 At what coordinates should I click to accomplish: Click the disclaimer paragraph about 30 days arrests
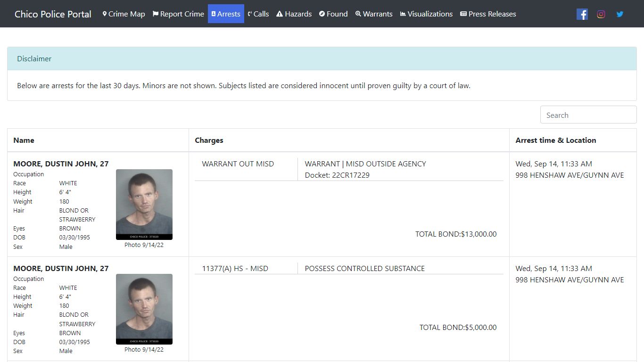coord(244,86)
